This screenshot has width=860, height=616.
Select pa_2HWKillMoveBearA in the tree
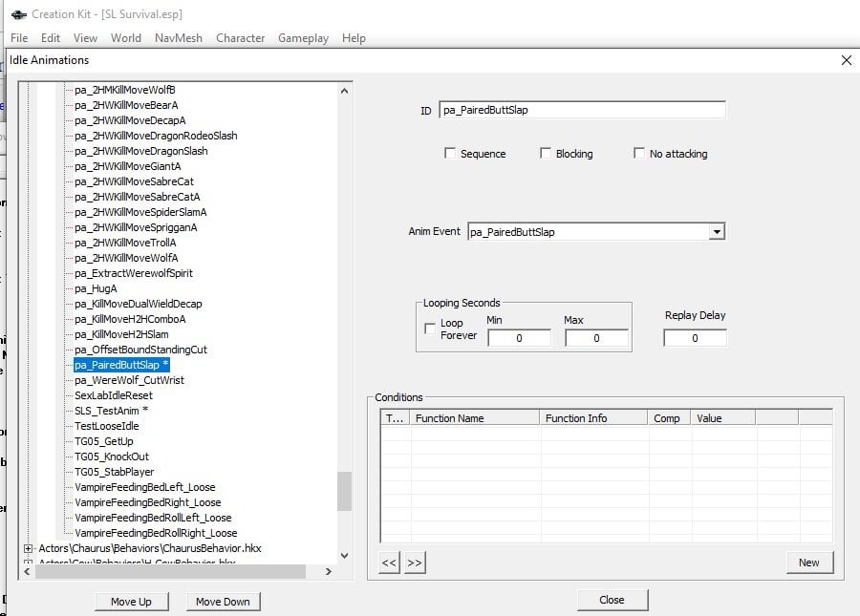[x=126, y=105]
